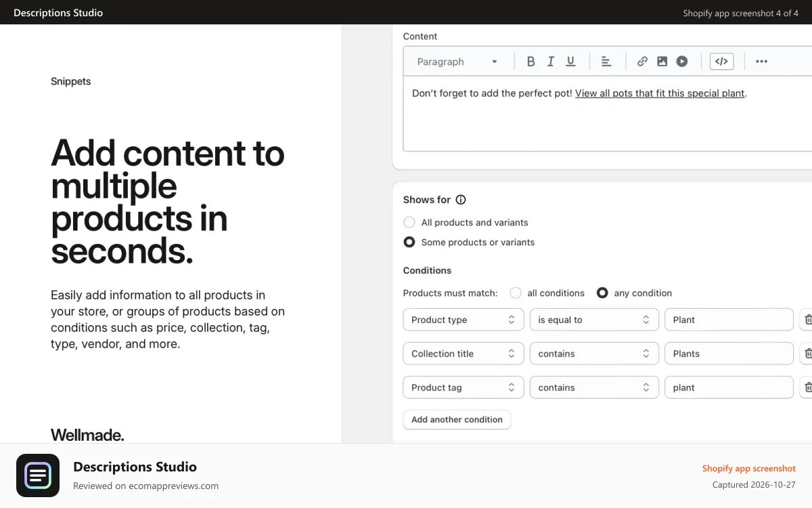812x508 pixels.
Task: Click the lowercase plant value input field
Action: tap(729, 387)
